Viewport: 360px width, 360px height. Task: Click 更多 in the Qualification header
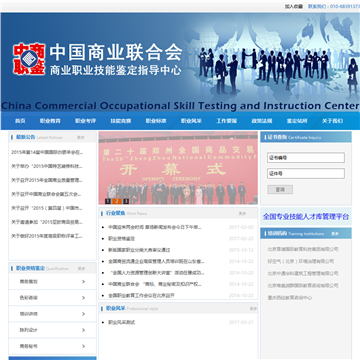point(81,268)
